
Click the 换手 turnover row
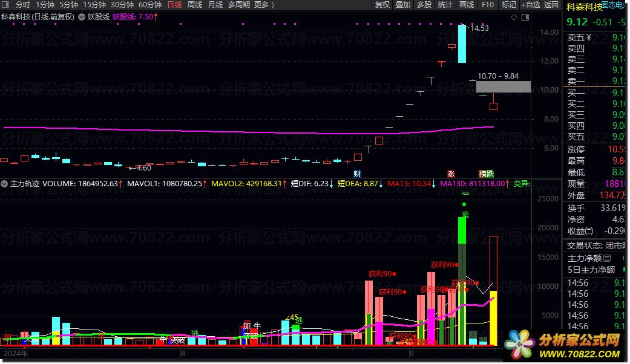pyautogui.click(x=596, y=208)
